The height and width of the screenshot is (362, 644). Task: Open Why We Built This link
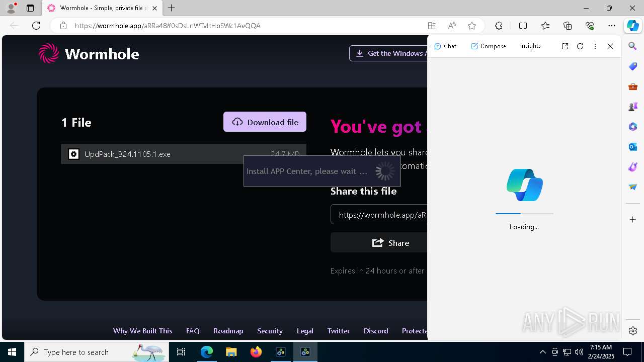(143, 331)
